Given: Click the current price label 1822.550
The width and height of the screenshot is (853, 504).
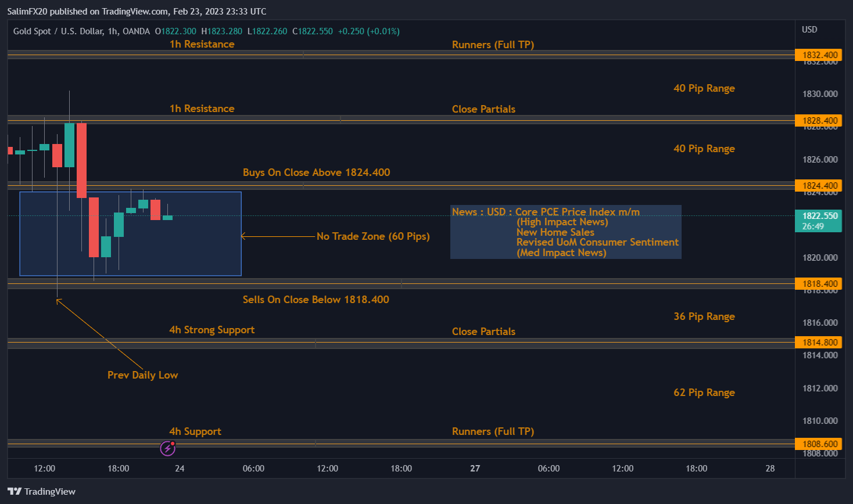Looking at the screenshot, I should tap(819, 216).
